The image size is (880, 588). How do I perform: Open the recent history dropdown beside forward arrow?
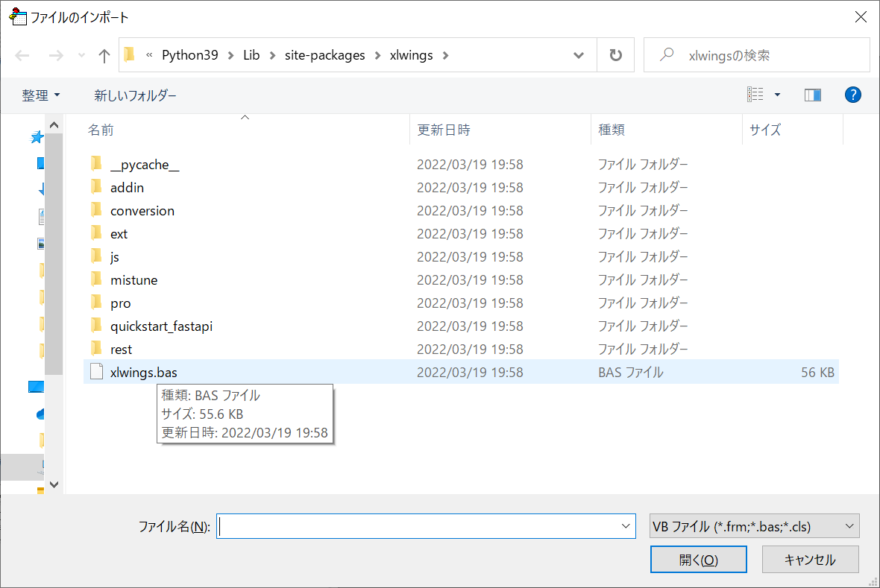click(x=82, y=56)
